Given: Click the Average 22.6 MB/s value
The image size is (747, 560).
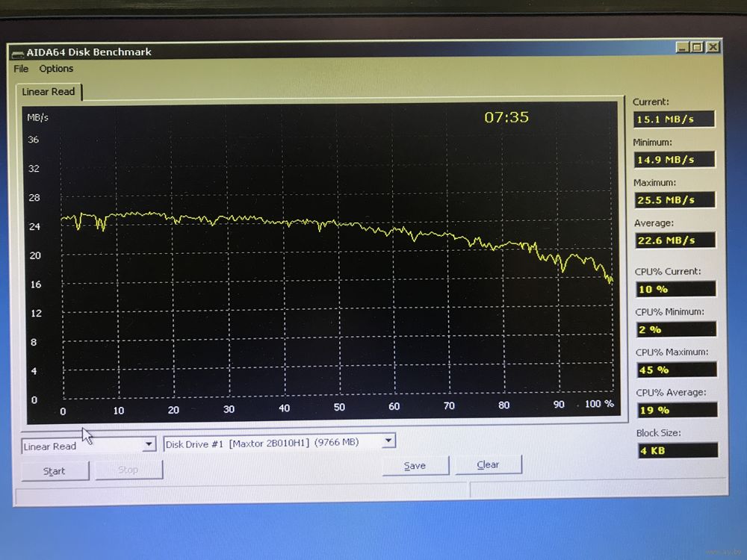Looking at the screenshot, I should (x=675, y=240).
